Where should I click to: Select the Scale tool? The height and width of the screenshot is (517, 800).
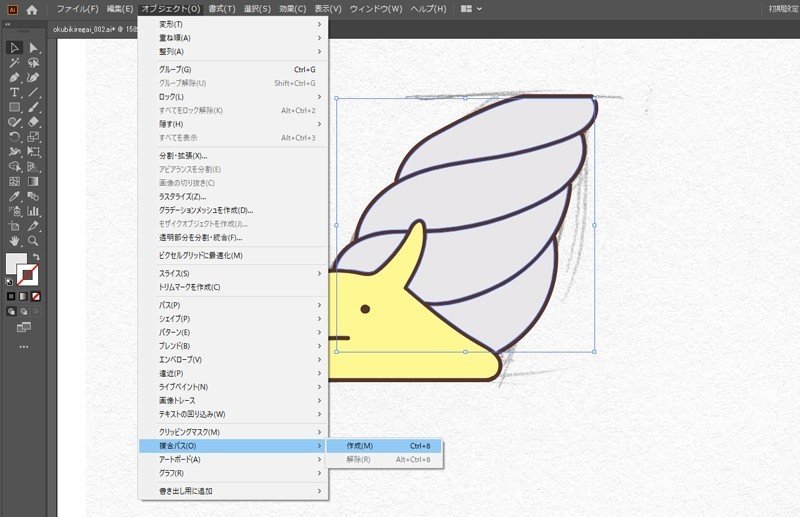(33, 137)
